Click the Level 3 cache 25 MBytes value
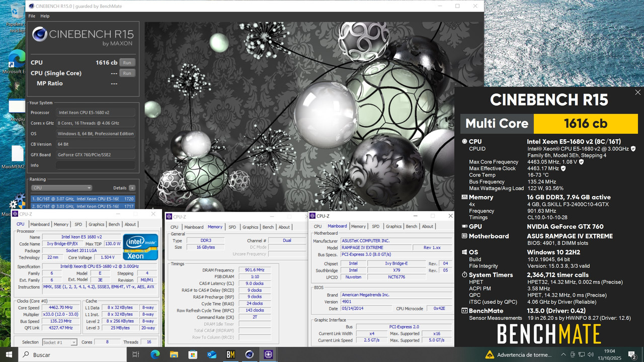Image resolution: width=644 pixels, height=362 pixels. pyautogui.click(x=119, y=328)
